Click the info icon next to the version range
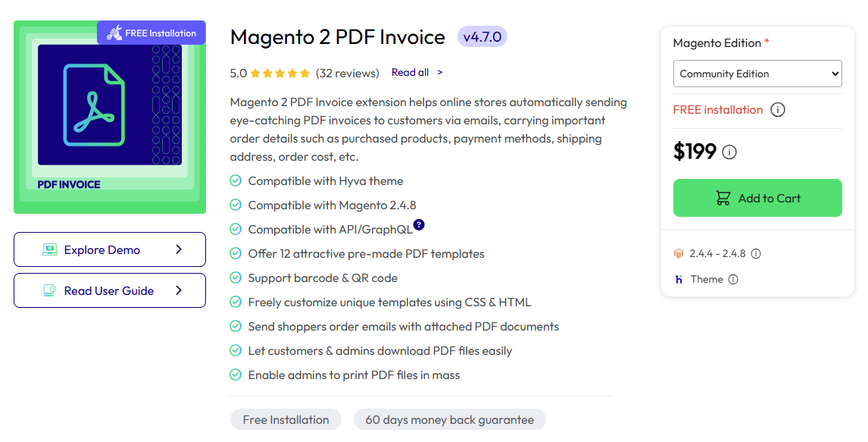The width and height of the screenshot is (868, 442). point(756,253)
